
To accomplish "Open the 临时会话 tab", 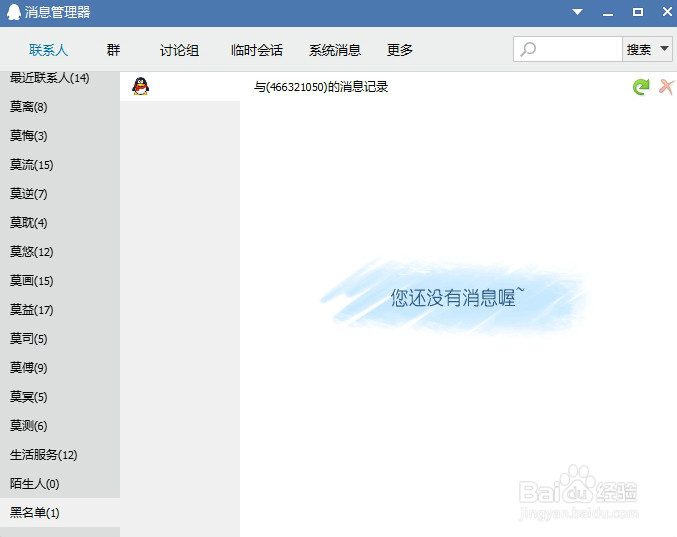I will [x=257, y=50].
